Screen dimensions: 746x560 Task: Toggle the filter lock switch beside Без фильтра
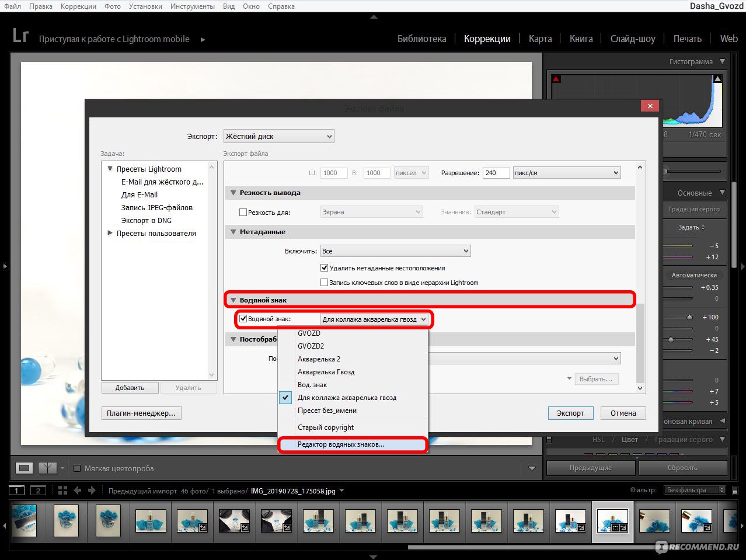click(734, 491)
